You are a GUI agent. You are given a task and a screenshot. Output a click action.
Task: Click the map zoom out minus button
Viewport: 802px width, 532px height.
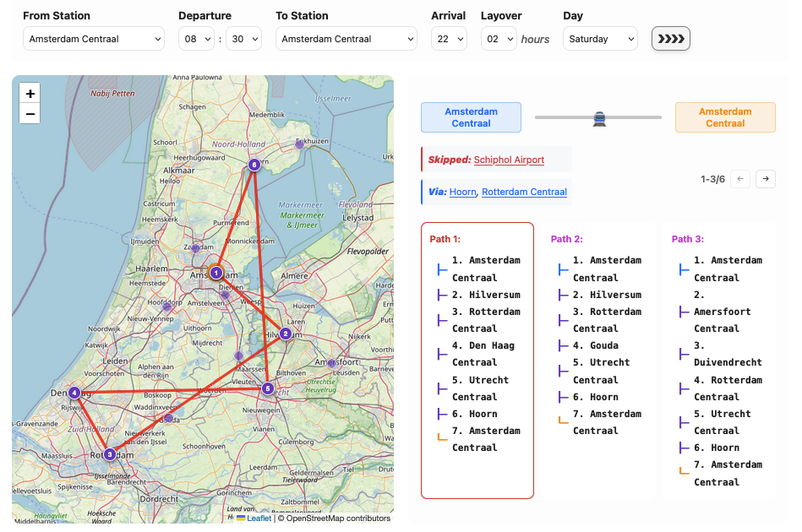[x=30, y=114]
